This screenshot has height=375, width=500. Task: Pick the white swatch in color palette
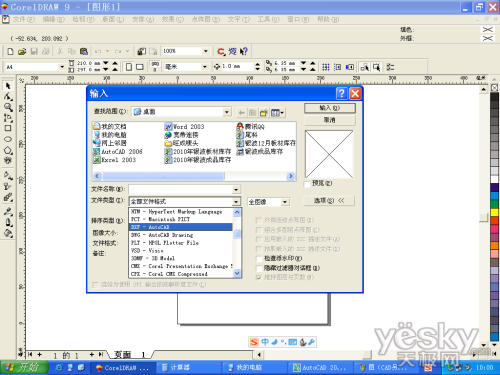(x=494, y=179)
